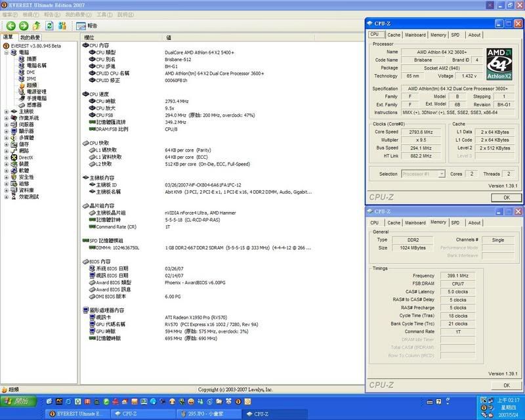Expand the 主機板 tree node
The width and height of the screenshot is (525, 420).
click(x=7, y=112)
